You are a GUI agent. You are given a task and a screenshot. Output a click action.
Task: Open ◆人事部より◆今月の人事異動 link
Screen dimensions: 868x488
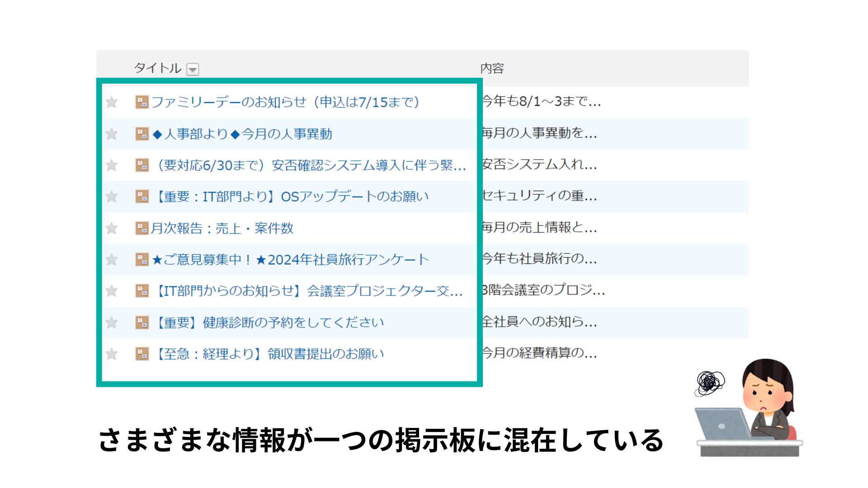[242, 134]
